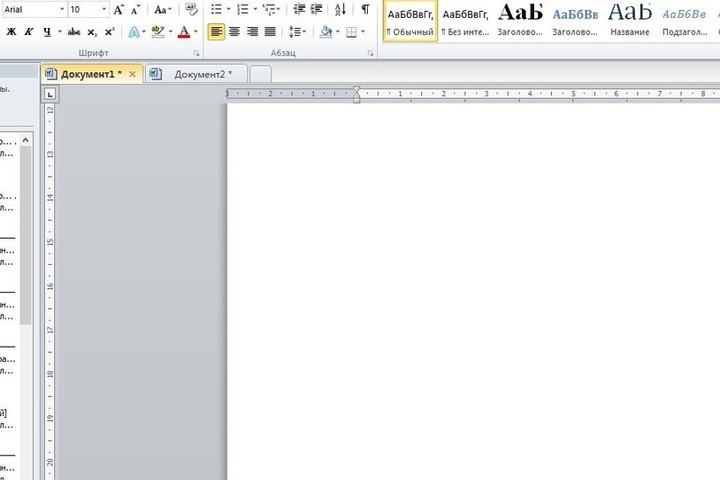Close the Документ1 tab
Screen dimensions: 720x480
coord(133,74)
